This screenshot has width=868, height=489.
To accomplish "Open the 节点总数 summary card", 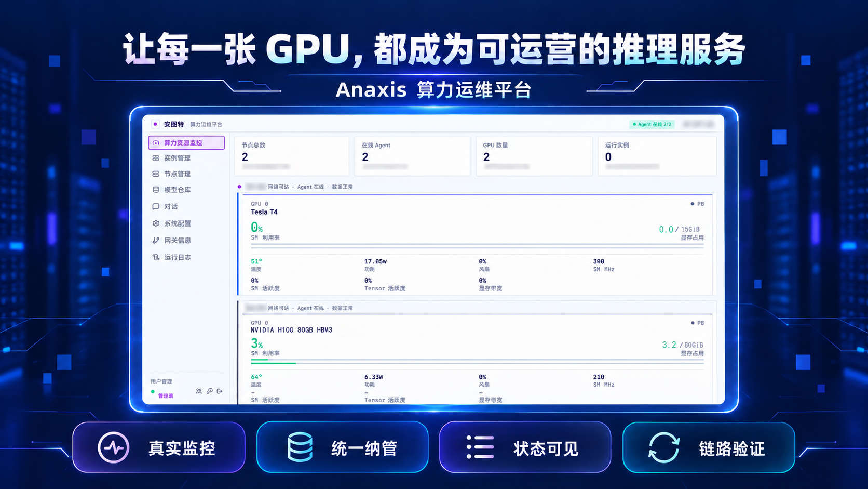I will point(292,156).
